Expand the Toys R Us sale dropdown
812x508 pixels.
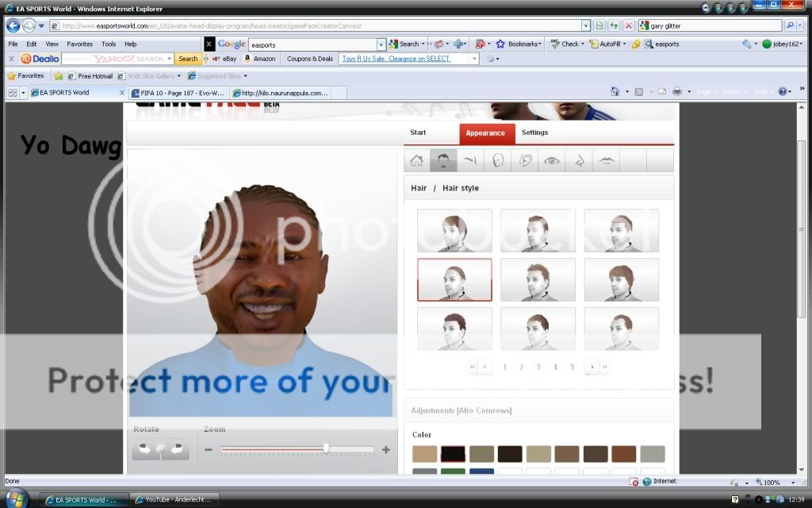[475, 59]
